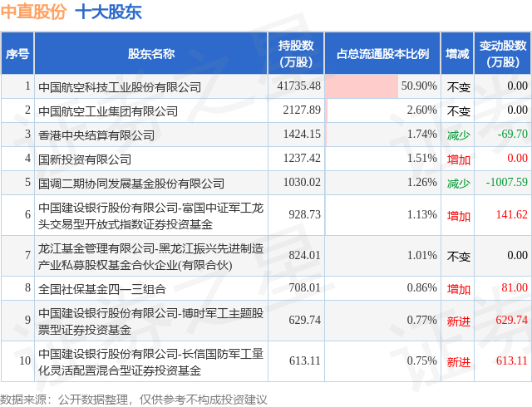This screenshot has height=407, width=532.
Task: Select the 持股数(万股) column header
Action: pyautogui.click(x=296, y=54)
